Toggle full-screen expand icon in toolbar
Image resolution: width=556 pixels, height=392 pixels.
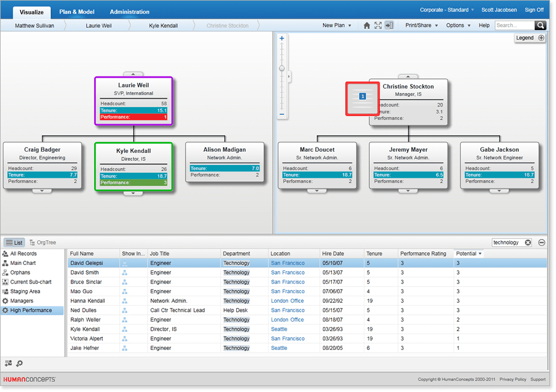point(378,25)
